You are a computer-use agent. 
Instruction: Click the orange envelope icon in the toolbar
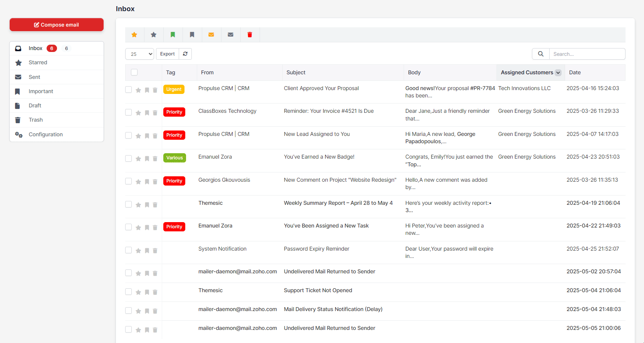coord(211,35)
